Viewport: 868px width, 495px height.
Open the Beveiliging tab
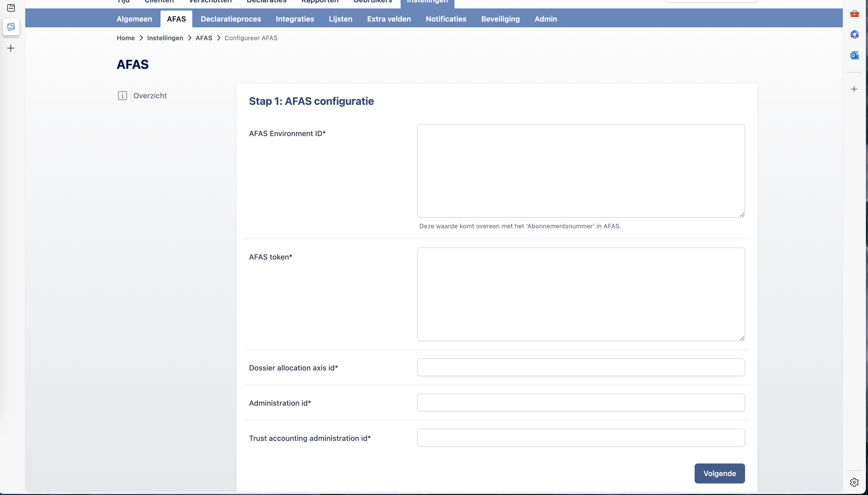click(x=500, y=19)
